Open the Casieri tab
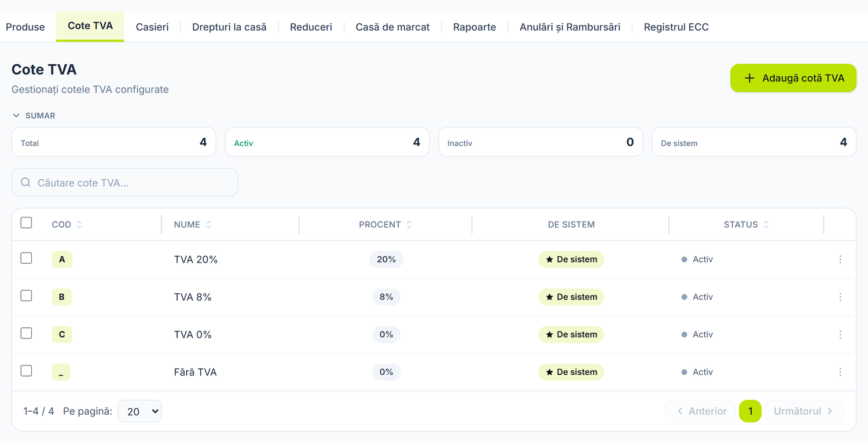Screen dimensions: 868x443 click(x=152, y=27)
